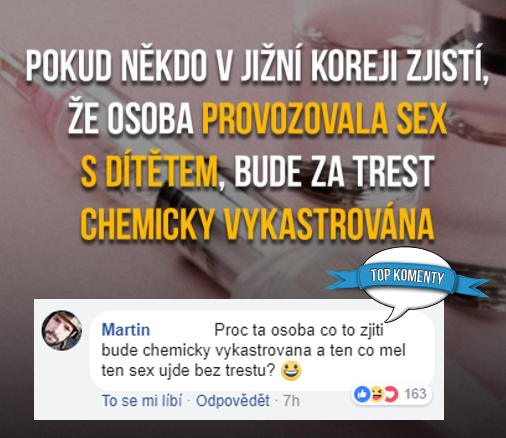Like the comment with "To se mi líbí"
The height and width of the screenshot is (438, 506).
pyautogui.click(x=142, y=400)
